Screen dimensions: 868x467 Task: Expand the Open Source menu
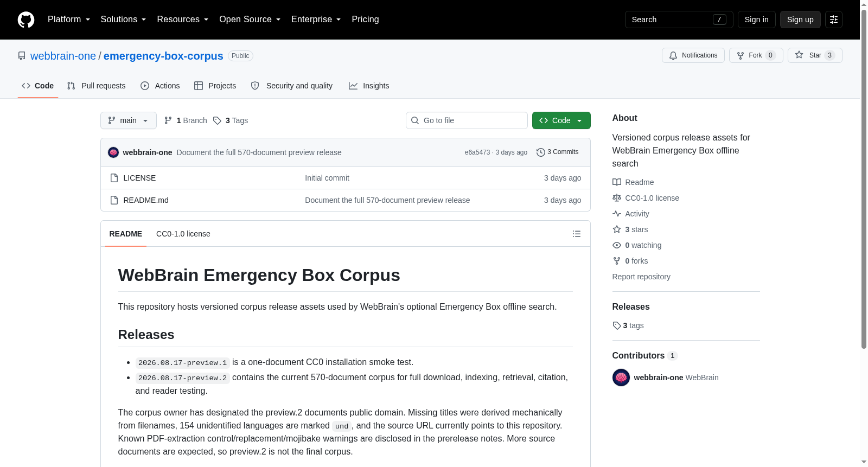tap(250, 20)
